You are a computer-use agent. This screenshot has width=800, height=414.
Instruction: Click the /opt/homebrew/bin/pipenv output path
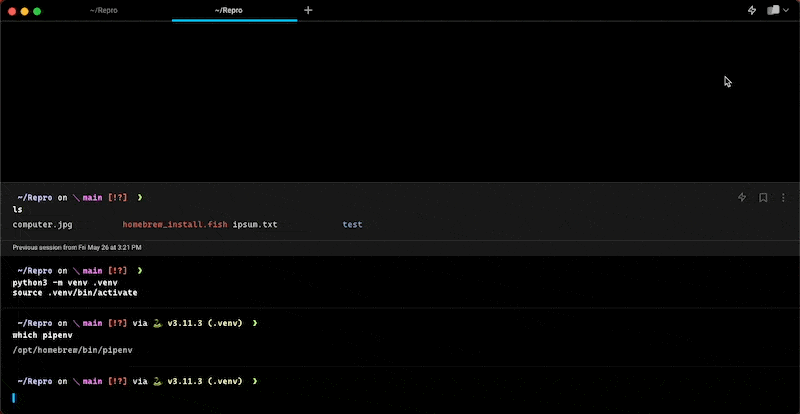point(72,350)
